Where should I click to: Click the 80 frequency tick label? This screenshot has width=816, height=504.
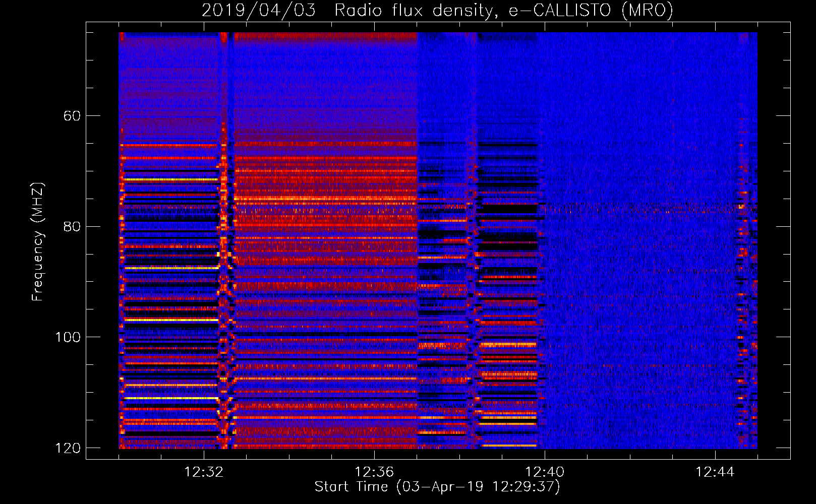coord(72,226)
